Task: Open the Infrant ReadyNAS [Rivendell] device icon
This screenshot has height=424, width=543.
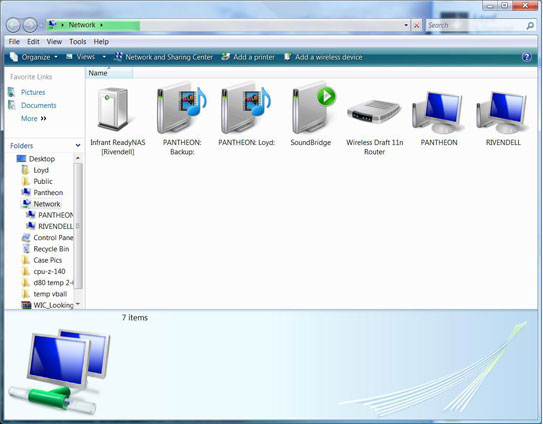Action: pyautogui.click(x=113, y=109)
